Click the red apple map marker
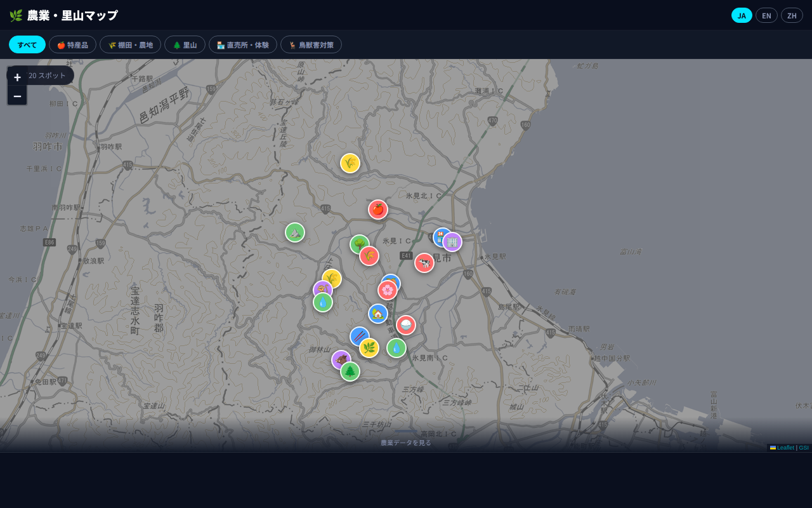Viewport: 812px width, 508px height. pos(378,210)
